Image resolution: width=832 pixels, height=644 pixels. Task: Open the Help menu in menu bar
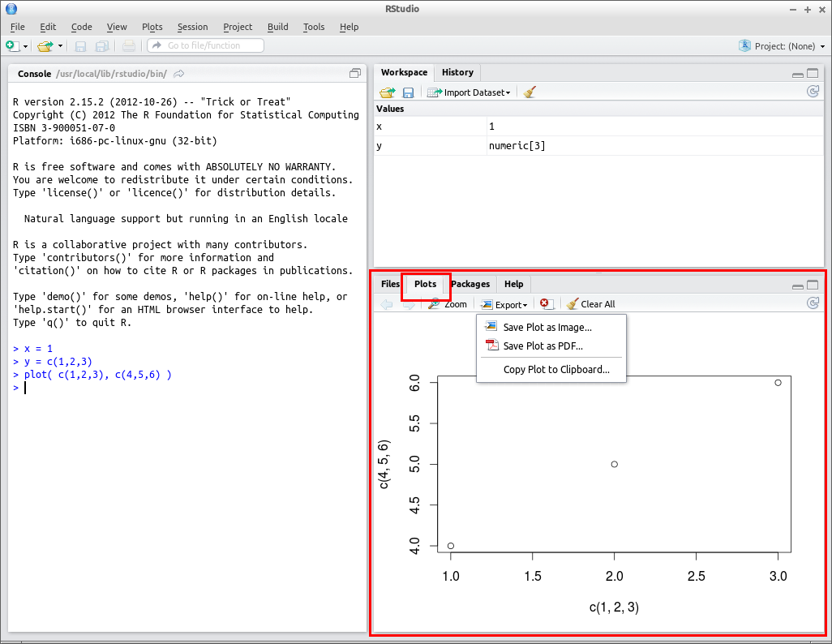(350, 27)
